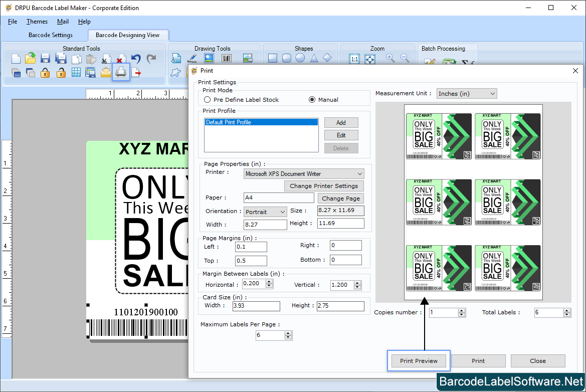The image size is (586, 392).
Task: Open the Measurement Unit dropdown
Action: point(492,93)
